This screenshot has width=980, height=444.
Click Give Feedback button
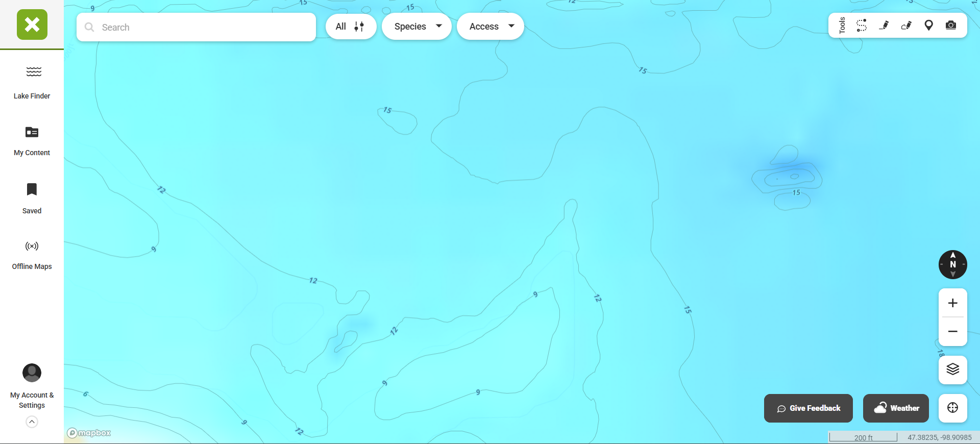coord(808,408)
